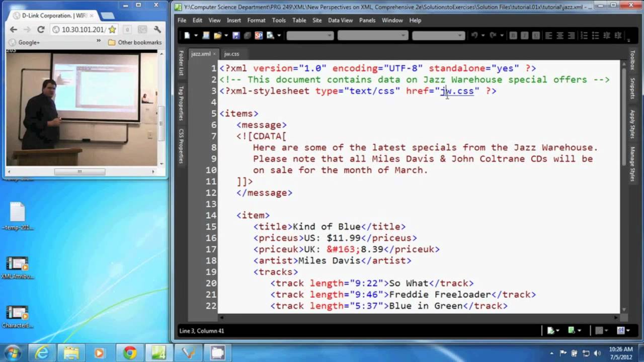The height and width of the screenshot is (362, 644).
Task: Open the Font Size combo box in the toolbar
Action: 438,35
